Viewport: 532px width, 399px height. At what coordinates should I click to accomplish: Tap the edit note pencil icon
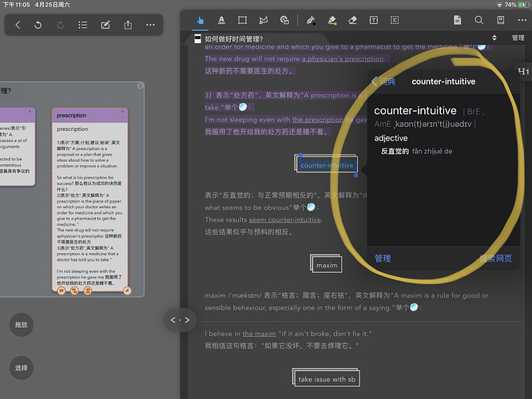[x=105, y=25]
